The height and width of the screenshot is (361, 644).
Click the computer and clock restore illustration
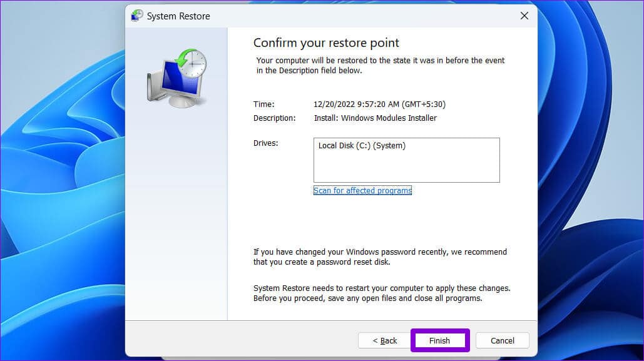click(x=177, y=78)
